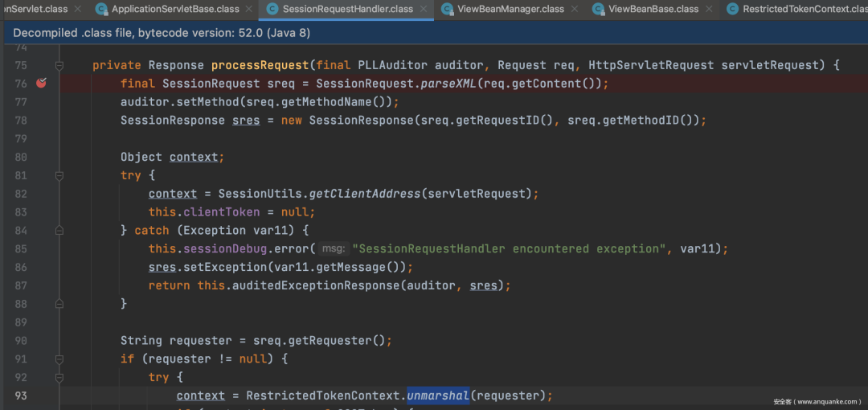The height and width of the screenshot is (410, 868).
Task: Click the RestrictedTokenContext class file icon
Action: pyautogui.click(x=732, y=9)
